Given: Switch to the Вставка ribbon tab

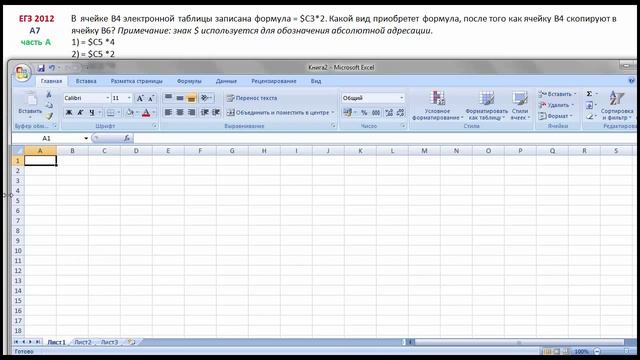Looking at the screenshot, I should pos(86,81).
